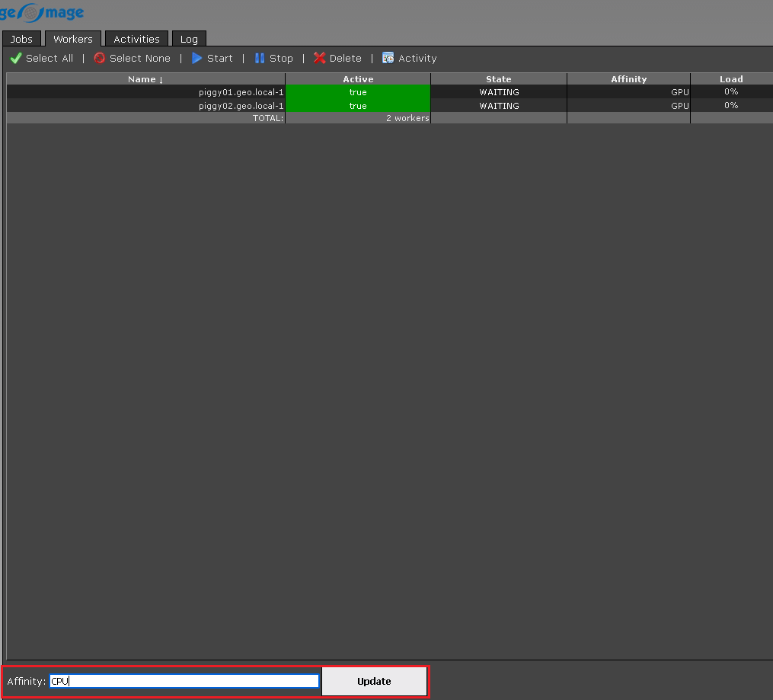Screen dimensions: 773x700
Task: Click the TOTAL: row label
Action: [x=268, y=118]
